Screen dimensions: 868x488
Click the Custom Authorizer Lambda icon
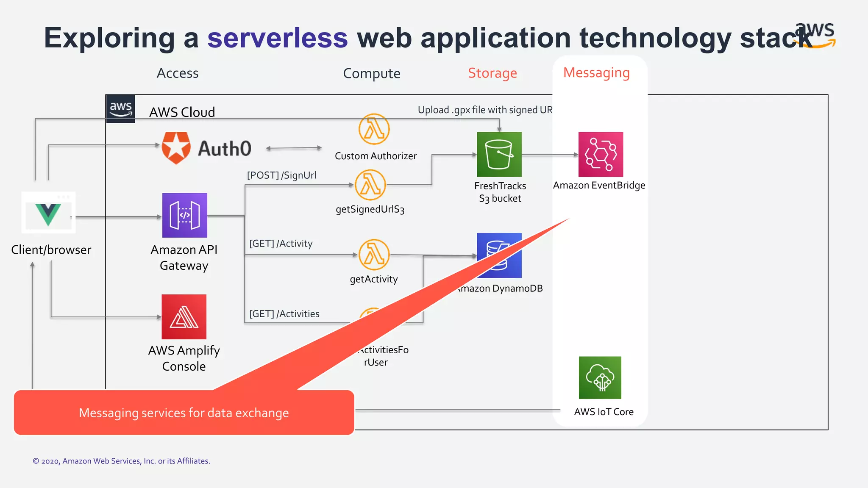tap(374, 129)
